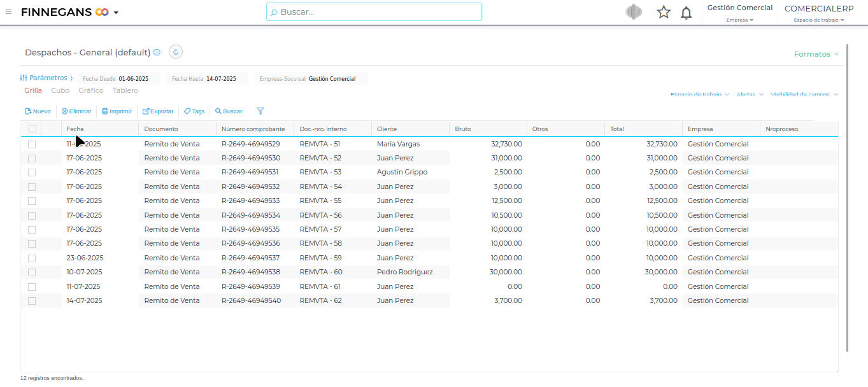Expand the Empresa selector

740,20
